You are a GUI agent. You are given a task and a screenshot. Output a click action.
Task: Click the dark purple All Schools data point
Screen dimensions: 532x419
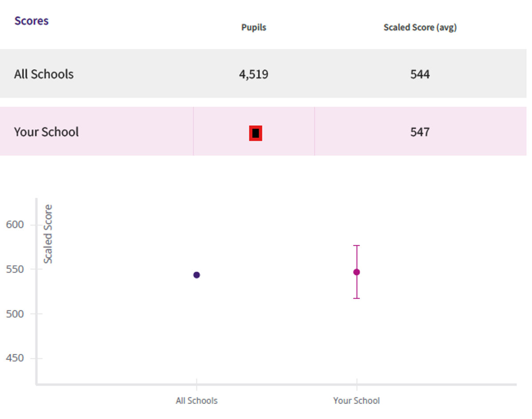(197, 275)
